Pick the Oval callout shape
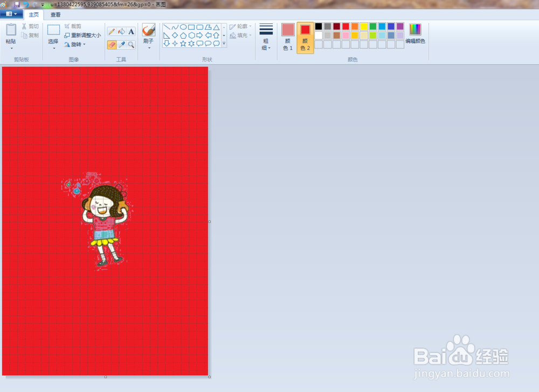Screen dimensions: 539x392 [x=208, y=44]
